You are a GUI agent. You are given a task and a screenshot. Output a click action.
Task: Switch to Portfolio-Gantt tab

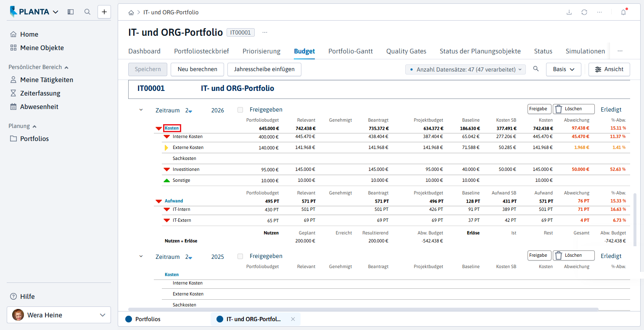351,51
